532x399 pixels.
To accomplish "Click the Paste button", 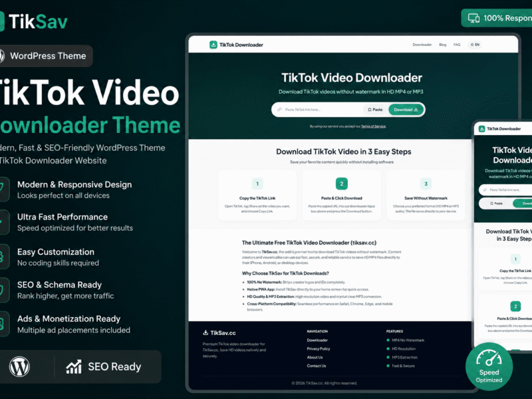I will point(375,110).
